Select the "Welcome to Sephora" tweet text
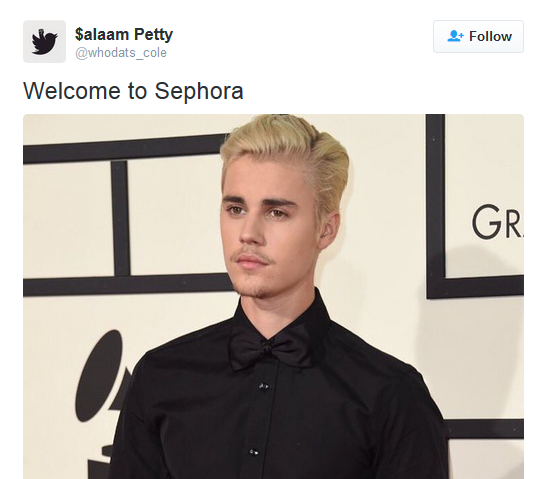Image resolution: width=548 pixels, height=479 pixels. tap(133, 91)
